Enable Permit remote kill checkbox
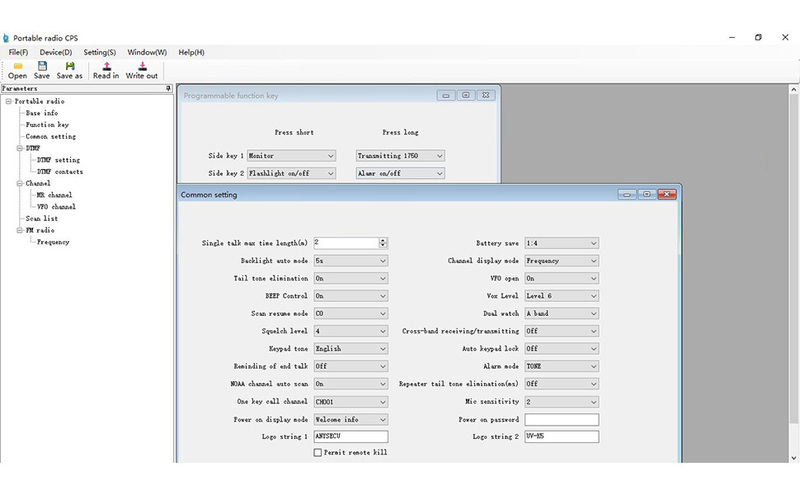This screenshot has width=800, height=495. click(318, 453)
